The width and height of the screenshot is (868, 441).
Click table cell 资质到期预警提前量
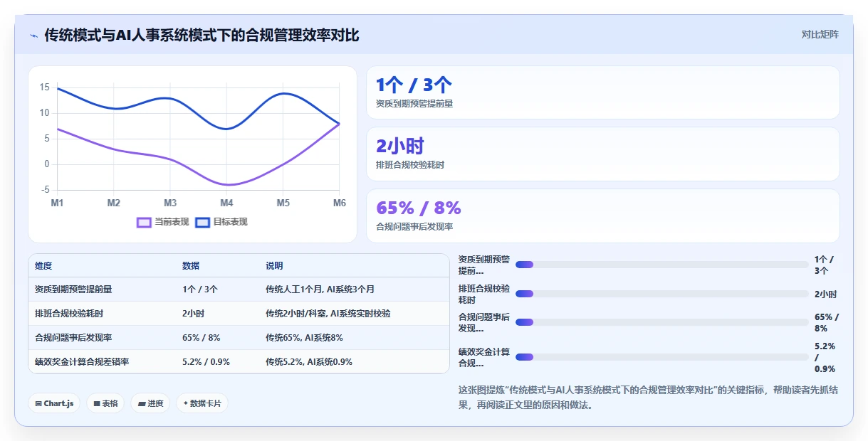coord(73,289)
